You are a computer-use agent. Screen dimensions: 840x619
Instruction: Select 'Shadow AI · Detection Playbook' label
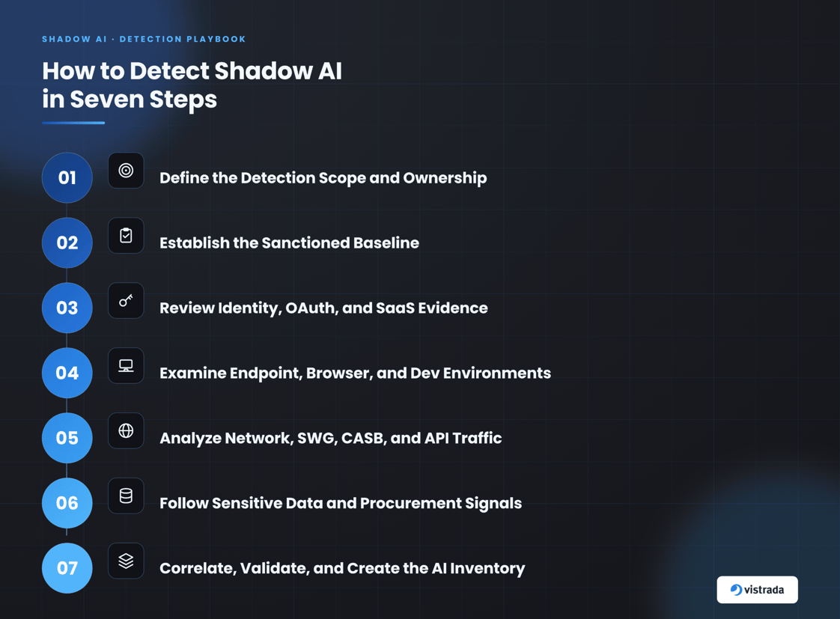pyautogui.click(x=144, y=39)
